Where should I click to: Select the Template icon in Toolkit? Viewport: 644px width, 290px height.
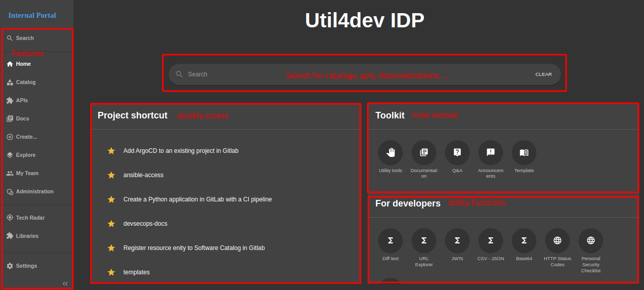(x=524, y=152)
